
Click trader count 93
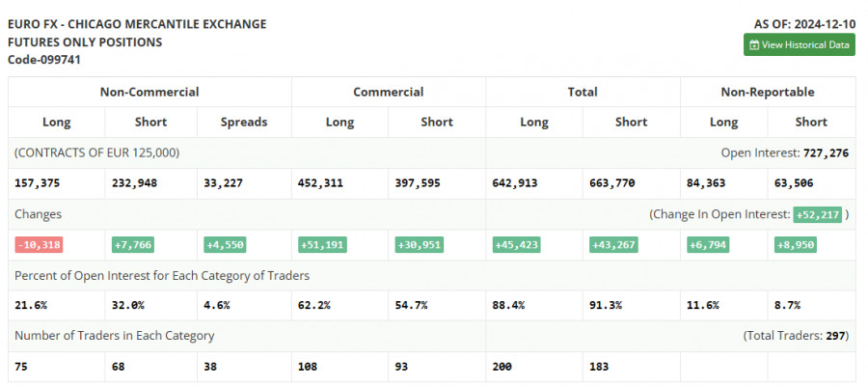pos(401,366)
